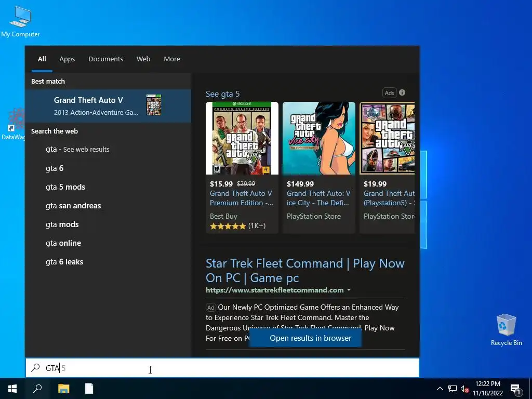This screenshot has height=399, width=532.
Task: Click the taskbar search magnifier icon
Action: (x=37, y=389)
